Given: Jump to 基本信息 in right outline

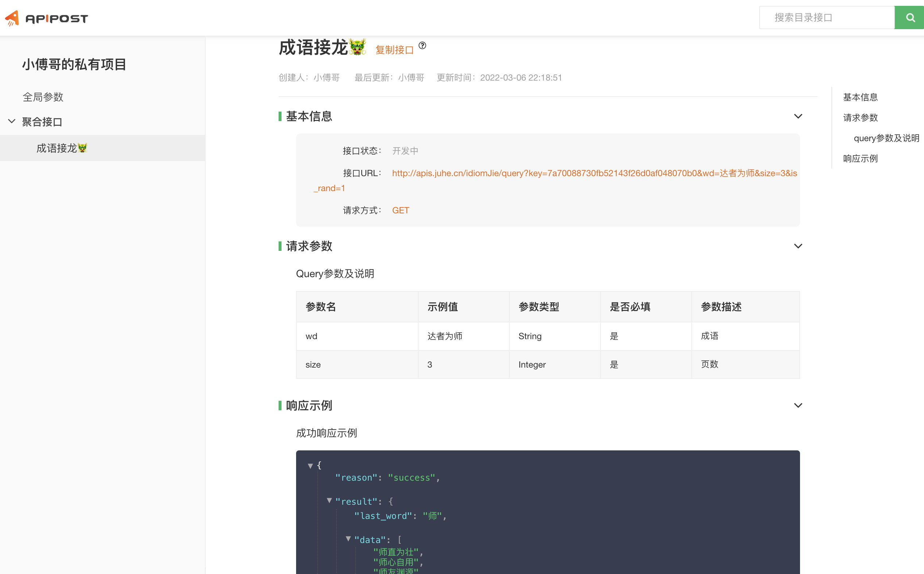Looking at the screenshot, I should point(860,97).
